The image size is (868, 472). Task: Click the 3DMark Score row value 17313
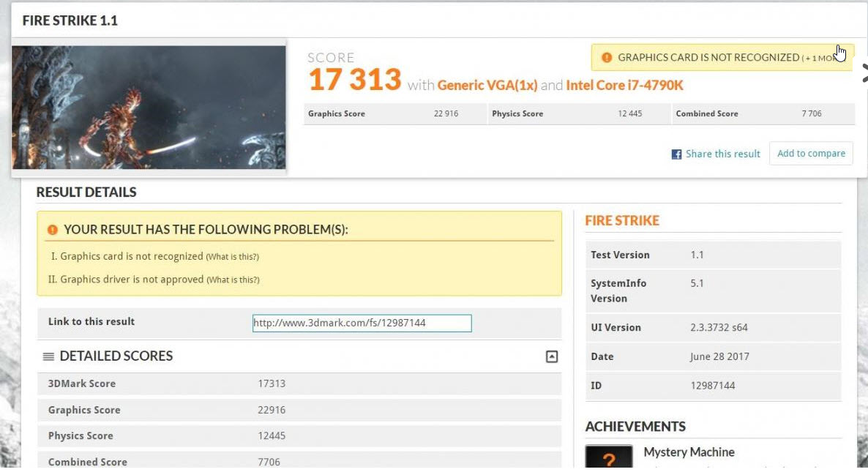coord(272,383)
